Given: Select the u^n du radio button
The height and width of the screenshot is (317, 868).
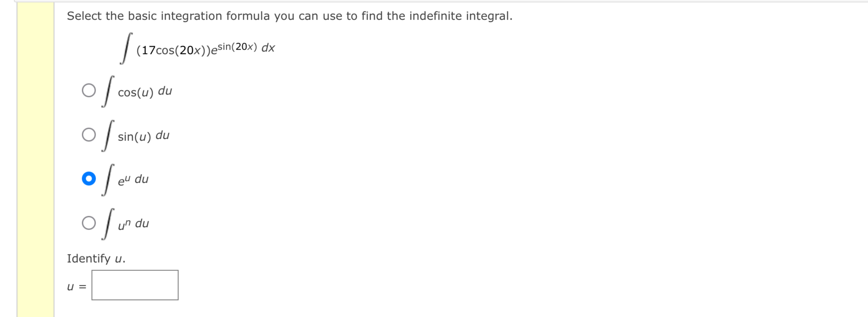Looking at the screenshot, I should pos(89,222).
